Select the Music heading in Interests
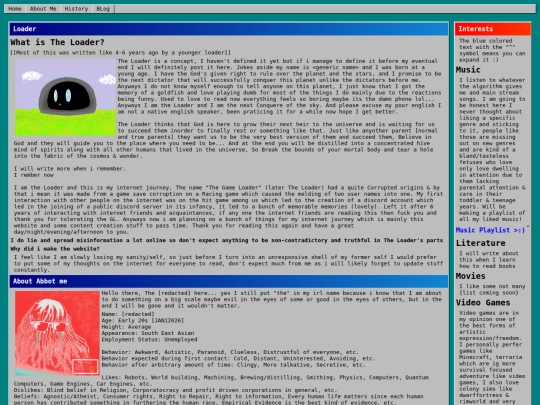This screenshot has height=405, width=540. (x=468, y=70)
